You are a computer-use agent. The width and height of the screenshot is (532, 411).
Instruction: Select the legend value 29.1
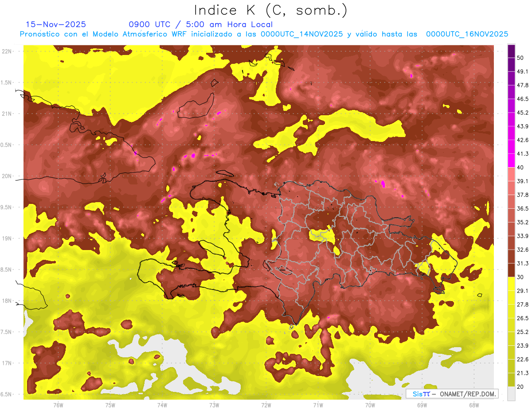[522, 291]
